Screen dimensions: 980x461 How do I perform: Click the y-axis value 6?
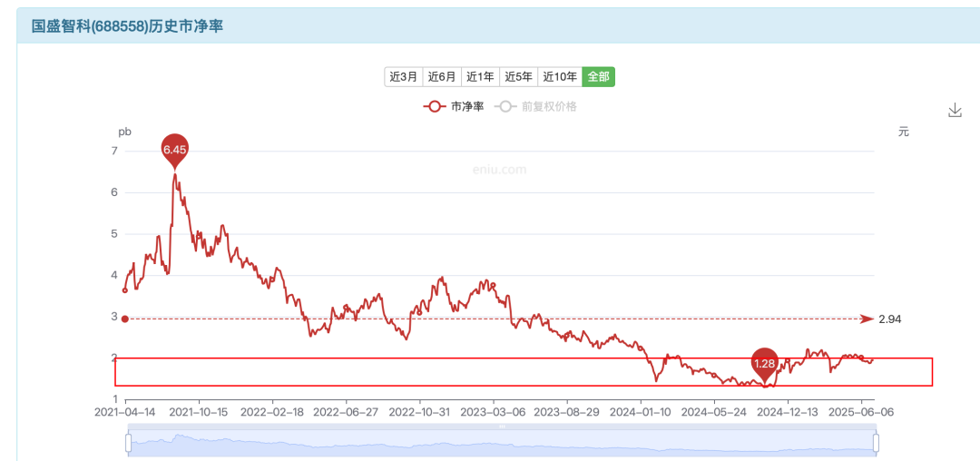coord(114,192)
